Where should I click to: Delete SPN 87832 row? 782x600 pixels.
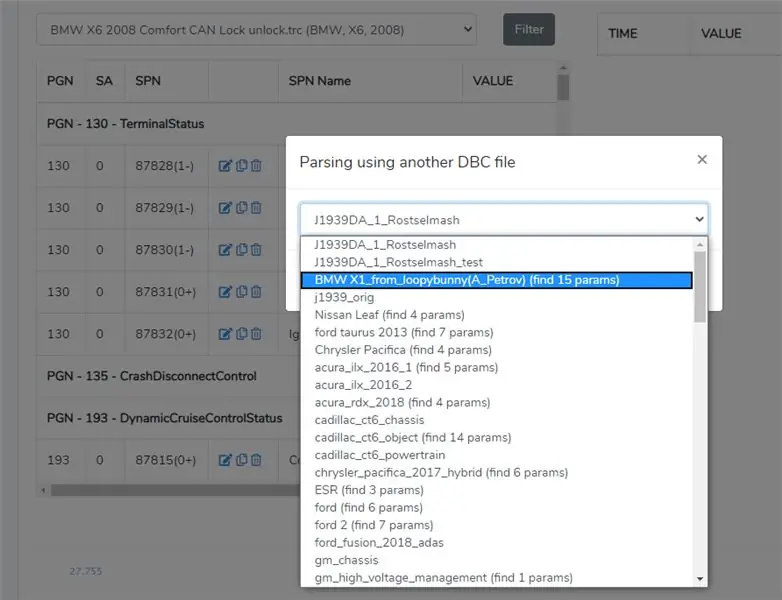tap(256, 334)
